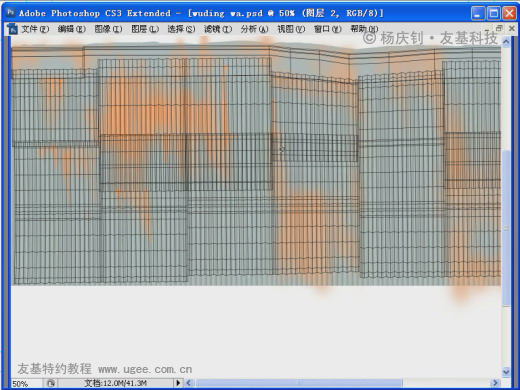Screen dimensions: 520x390
Task: Open the 图像 (Image) menu
Action: [108, 29]
